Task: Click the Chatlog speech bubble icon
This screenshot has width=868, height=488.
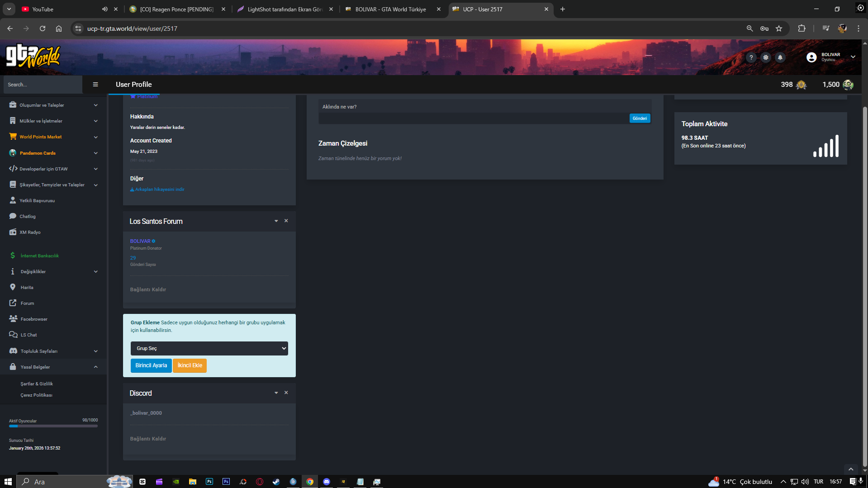Action: [13, 216]
